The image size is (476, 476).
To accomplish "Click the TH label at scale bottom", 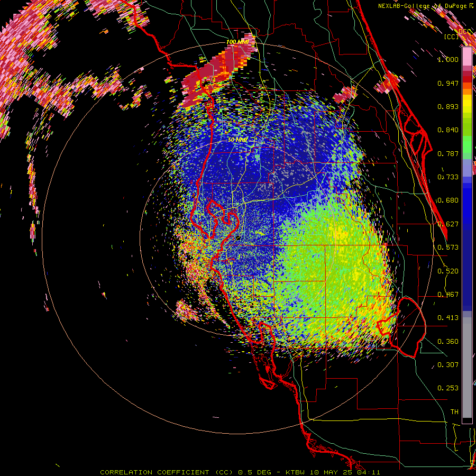I will pos(454,412).
